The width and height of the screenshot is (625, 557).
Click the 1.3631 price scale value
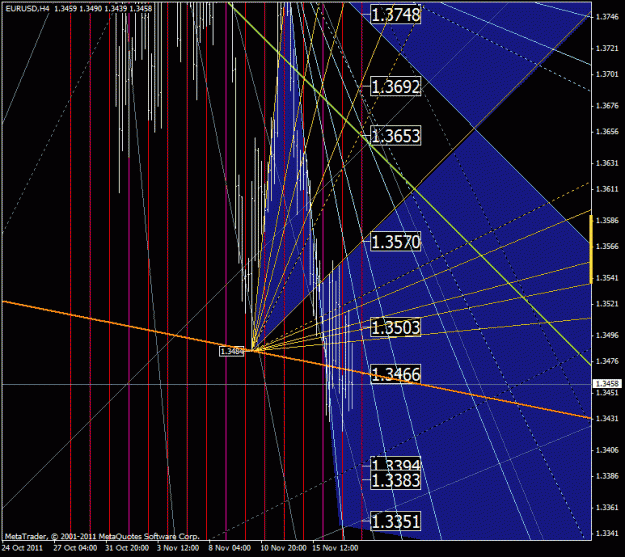coord(607,163)
